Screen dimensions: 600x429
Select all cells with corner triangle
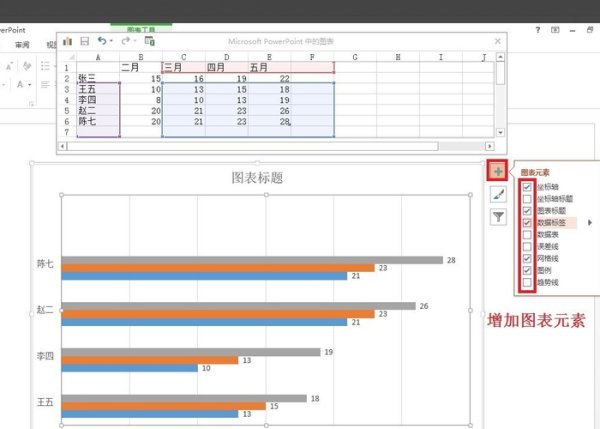(71, 57)
